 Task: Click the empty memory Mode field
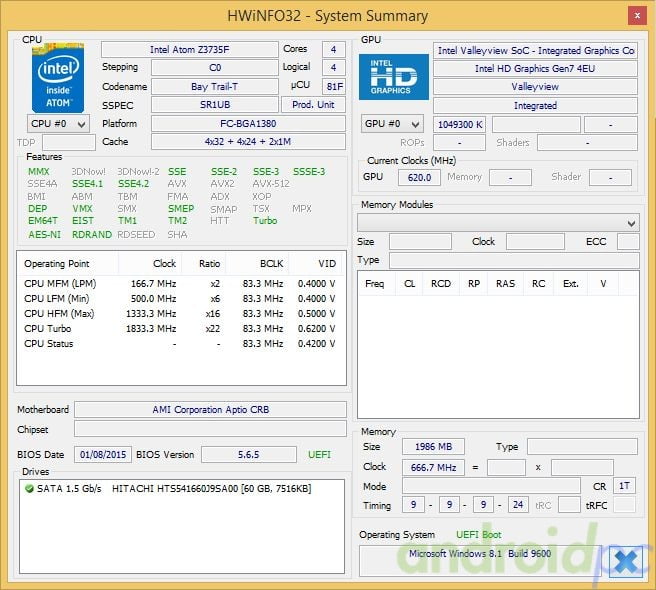tap(491, 486)
